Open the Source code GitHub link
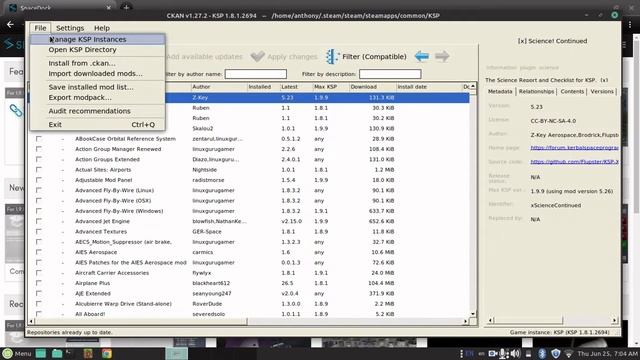 point(574,162)
